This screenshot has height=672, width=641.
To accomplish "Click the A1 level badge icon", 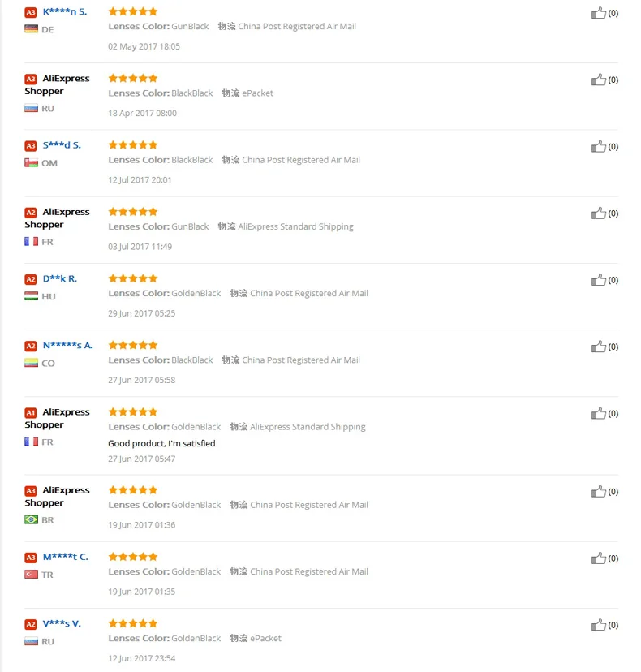I will [31, 413].
